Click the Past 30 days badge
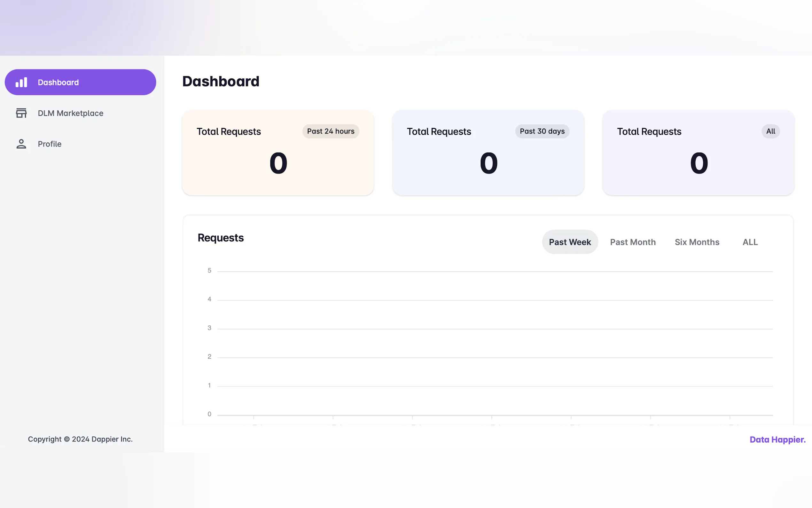 pyautogui.click(x=542, y=131)
